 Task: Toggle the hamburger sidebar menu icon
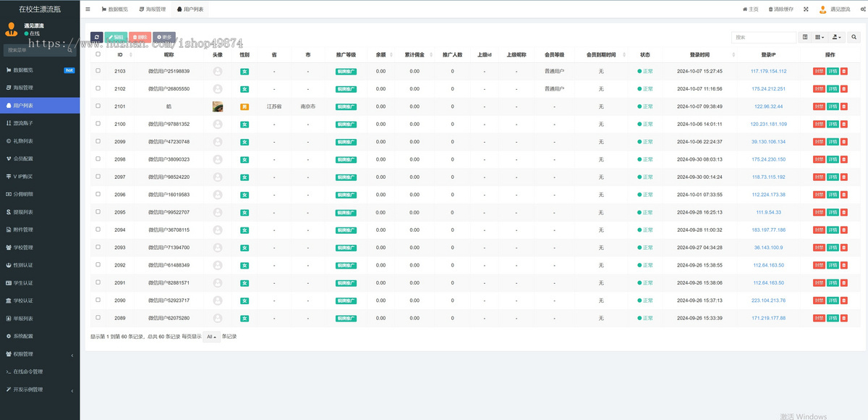click(88, 9)
